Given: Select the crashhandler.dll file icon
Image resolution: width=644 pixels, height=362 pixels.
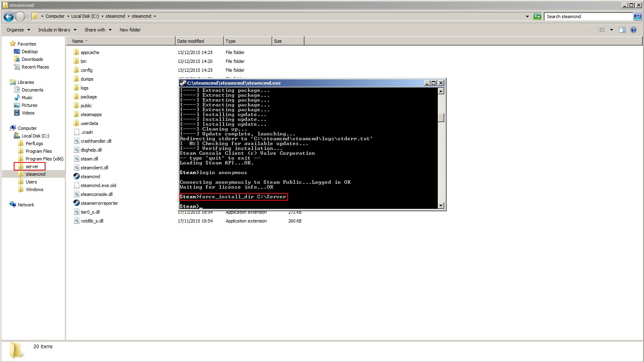Looking at the screenshot, I should point(77,141).
